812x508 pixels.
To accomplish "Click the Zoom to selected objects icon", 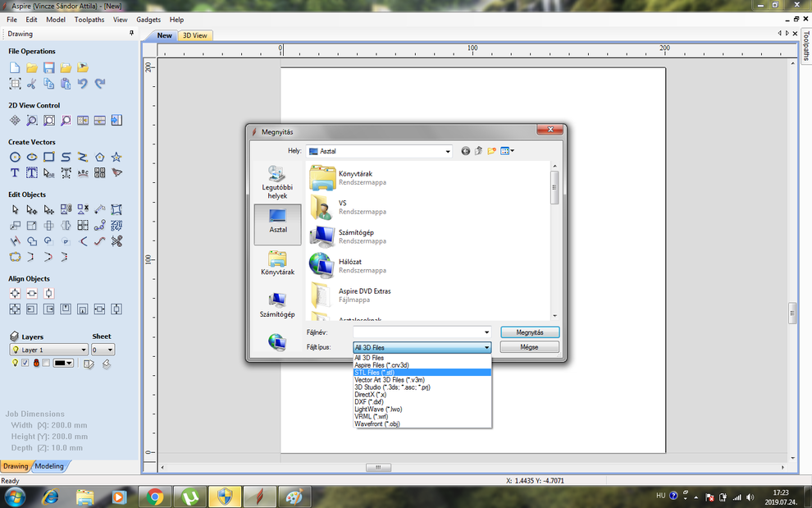I will coord(66,121).
